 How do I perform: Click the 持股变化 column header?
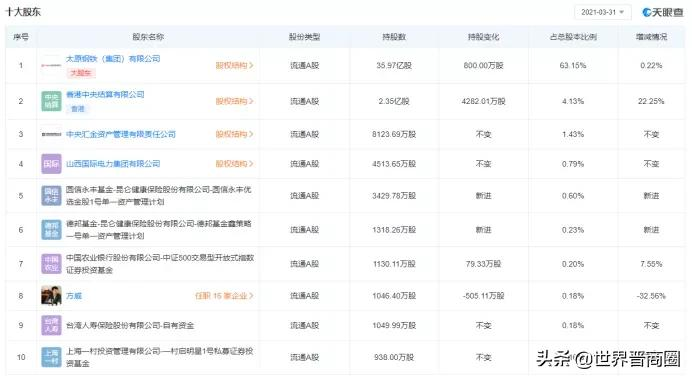coord(484,37)
